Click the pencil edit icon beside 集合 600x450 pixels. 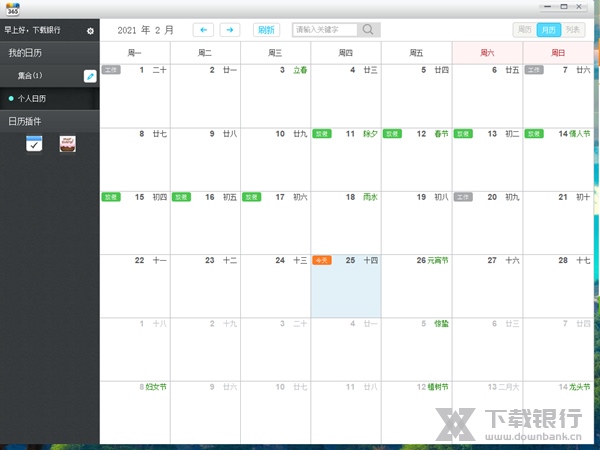(90, 75)
